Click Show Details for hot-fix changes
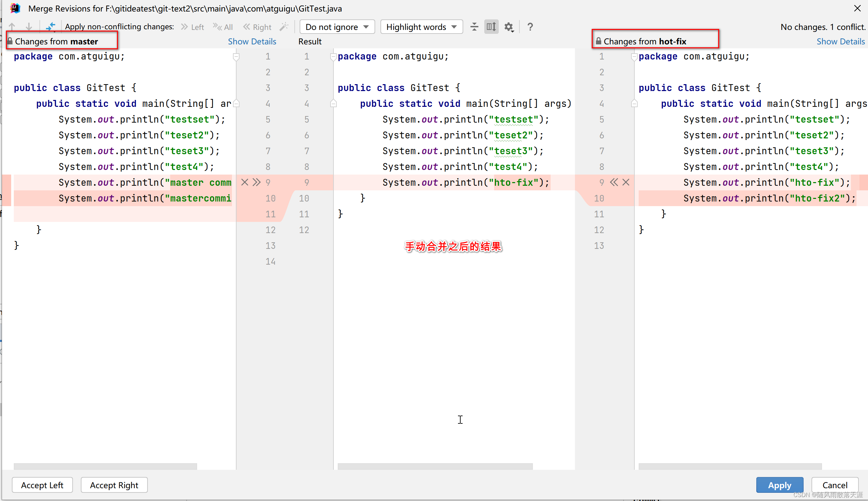Screen dimensions: 868x501 coord(840,41)
